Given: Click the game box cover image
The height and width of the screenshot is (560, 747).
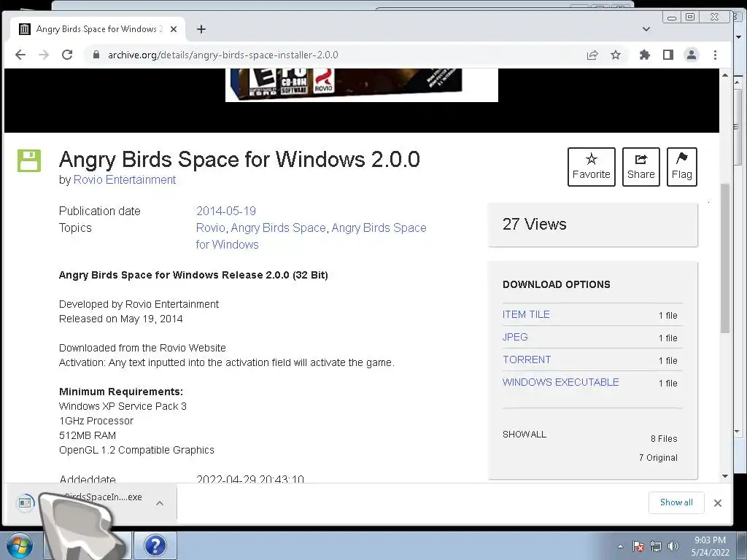Looking at the screenshot, I should pos(362,85).
